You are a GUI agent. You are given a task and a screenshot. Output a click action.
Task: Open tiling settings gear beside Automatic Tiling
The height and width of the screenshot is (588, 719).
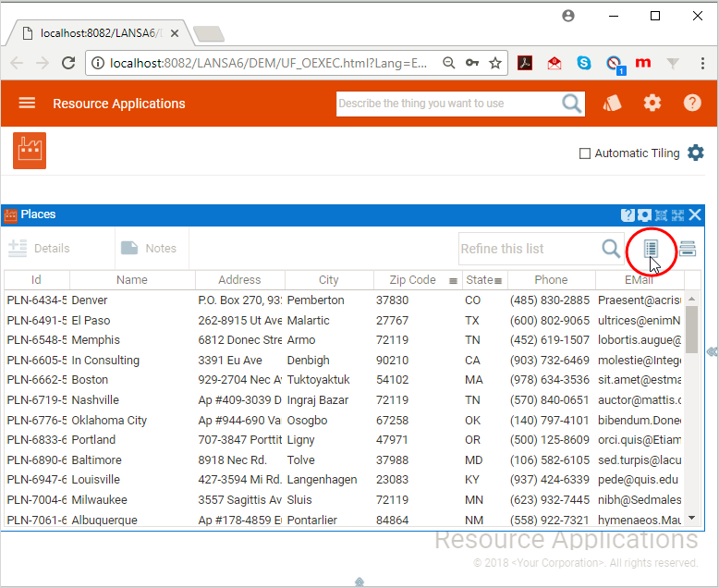click(695, 153)
